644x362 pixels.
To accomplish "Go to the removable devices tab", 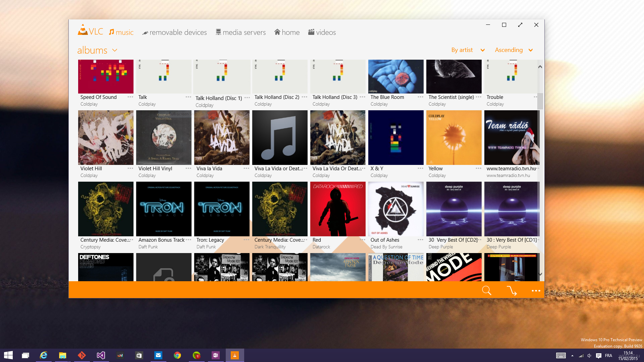I will click(x=174, y=32).
